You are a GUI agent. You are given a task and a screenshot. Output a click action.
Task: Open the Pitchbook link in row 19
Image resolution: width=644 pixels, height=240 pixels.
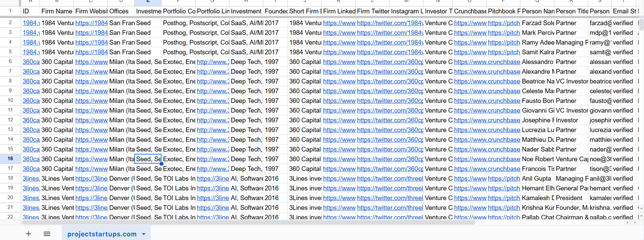pyautogui.click(x=504, y=188)
